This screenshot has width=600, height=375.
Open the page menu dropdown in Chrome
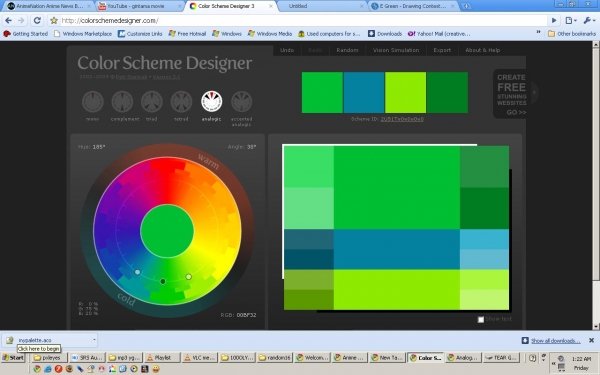coord(571,20)
